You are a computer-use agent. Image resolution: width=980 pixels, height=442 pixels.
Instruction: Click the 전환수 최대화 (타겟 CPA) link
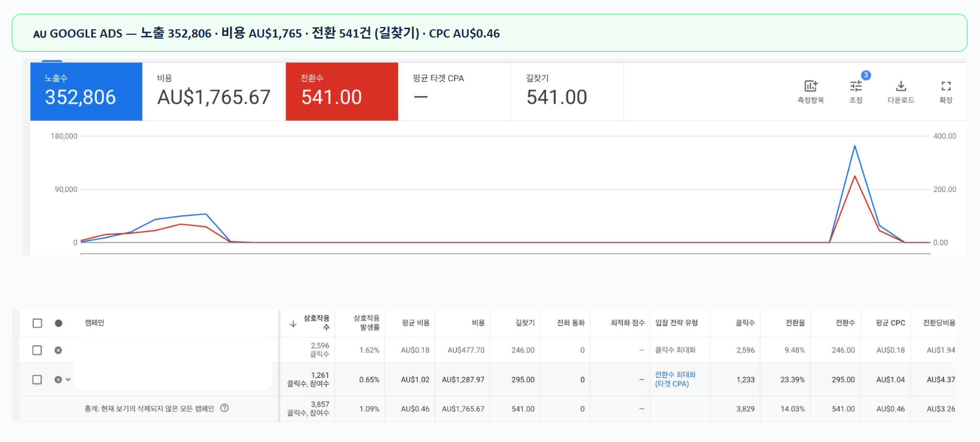pos(675,379)
